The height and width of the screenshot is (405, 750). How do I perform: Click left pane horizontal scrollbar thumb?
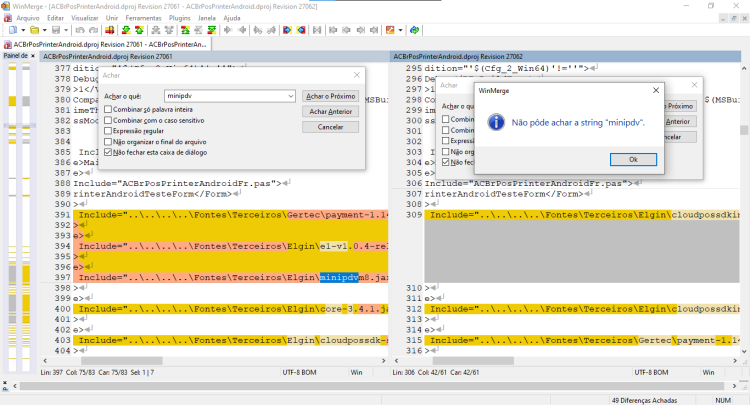pos(121,361)
